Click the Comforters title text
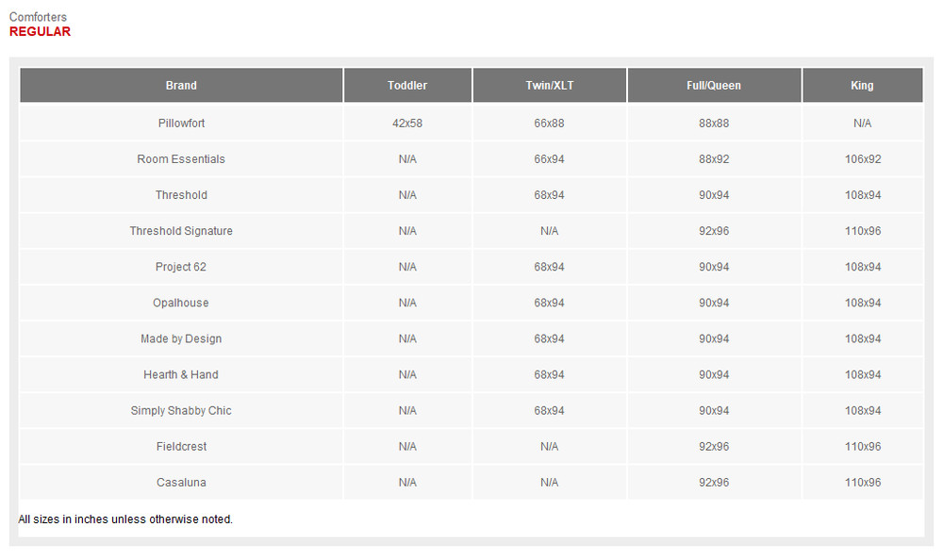Image resolution: width=943 pixels, height=560 pixels. tap(38, 17)
